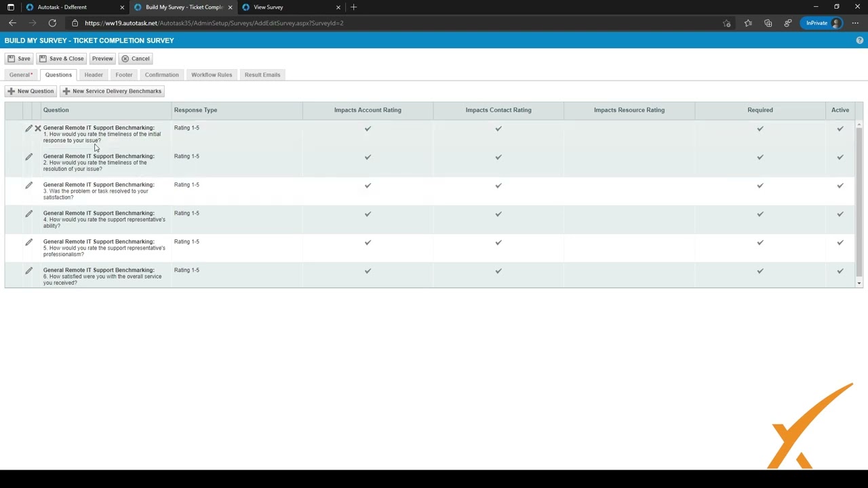This screenshot has height=488, width=868.
Task: Click question 6 Impacts Contact Rating checkmark
Action: (498, 270)
